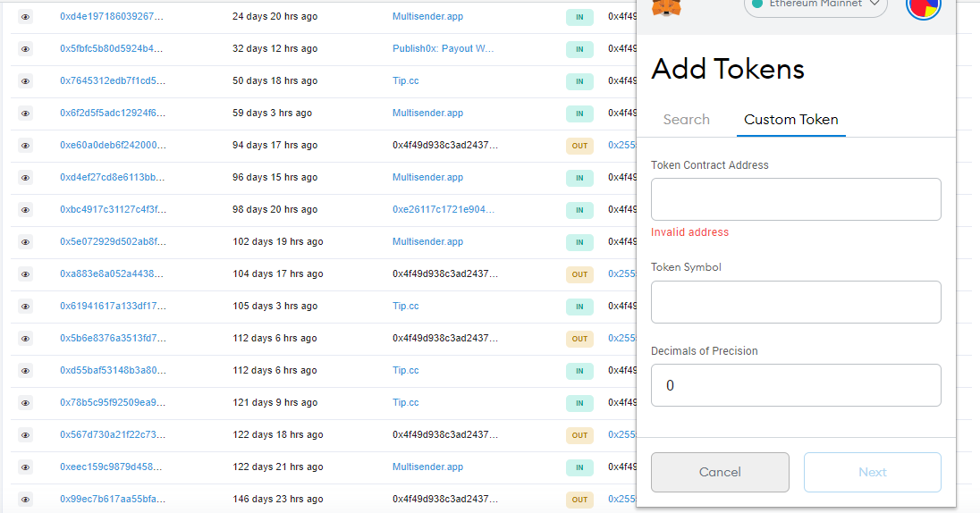This screenshot has width=980, height=513.
Task: Click eye icon beside 0x78b5c95f92509ea9
Action: pyautogui.click(x=25, y=403)
